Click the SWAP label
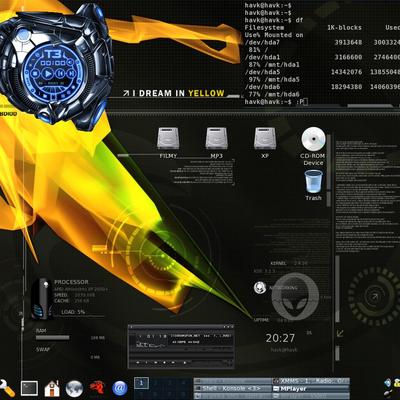Viewport: 400px width, 400px height. tap(43, 350)
